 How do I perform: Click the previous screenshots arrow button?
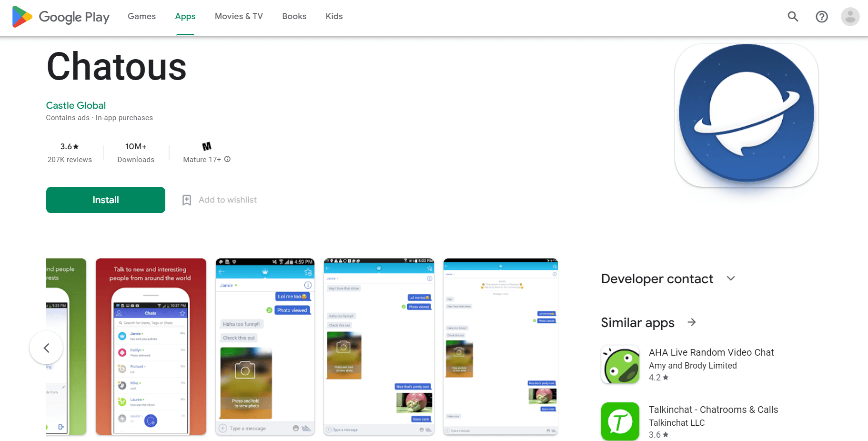(46, 348)
